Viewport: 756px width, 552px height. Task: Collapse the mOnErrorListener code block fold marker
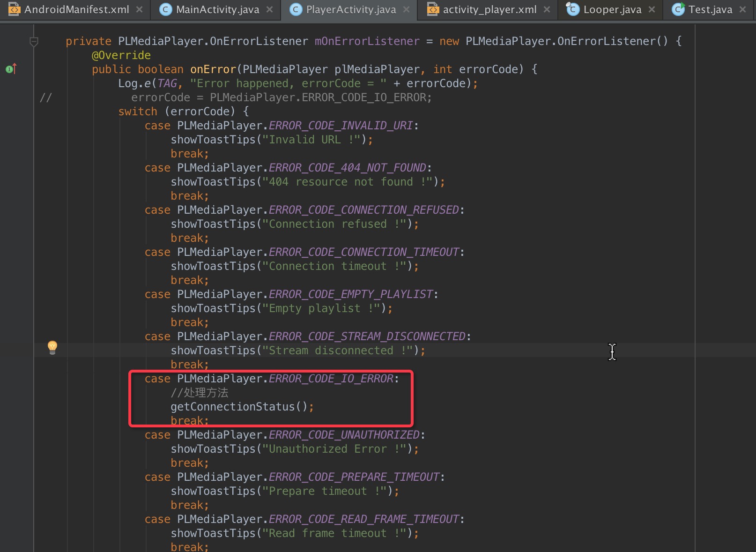pyautogui.click(x=34, y=42)
